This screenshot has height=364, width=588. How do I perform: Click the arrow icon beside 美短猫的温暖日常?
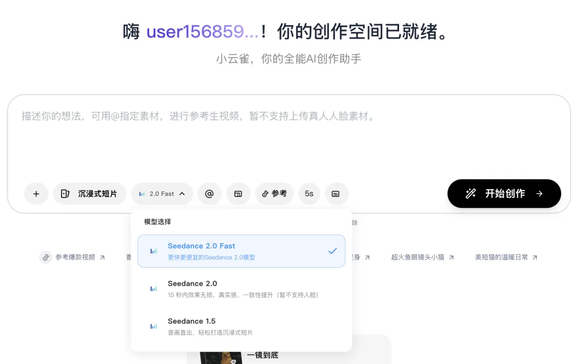pyautogui.click(x=535, y=257)
